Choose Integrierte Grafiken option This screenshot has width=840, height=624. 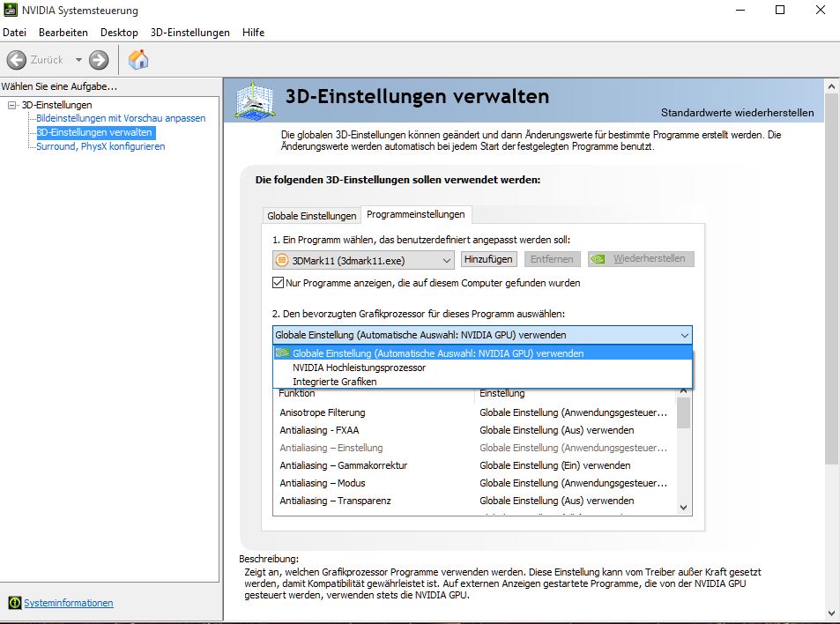pos(482,382)
